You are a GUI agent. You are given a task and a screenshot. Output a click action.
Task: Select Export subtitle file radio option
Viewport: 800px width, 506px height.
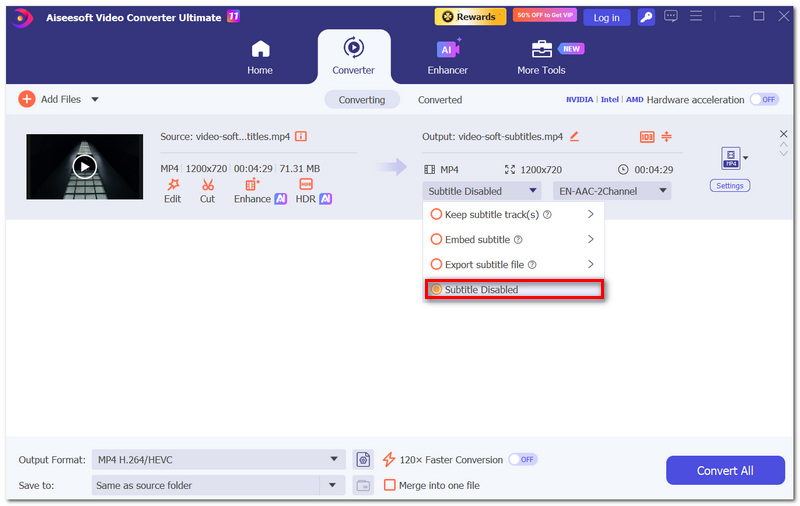436,264
